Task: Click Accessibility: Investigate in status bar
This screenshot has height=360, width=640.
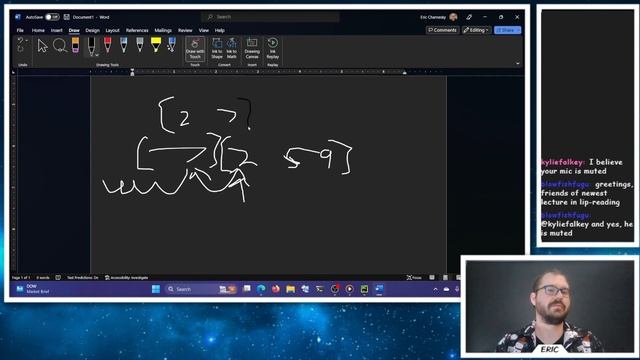Action: [x=126, y=278]
